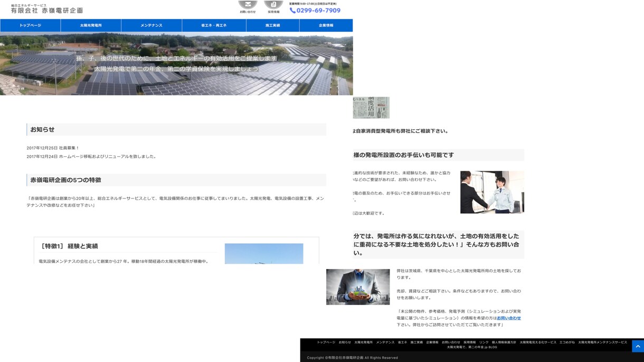Click the ［特徴1］経験と実績 heading
644x362 pixels.
click(x=69, y=246)
